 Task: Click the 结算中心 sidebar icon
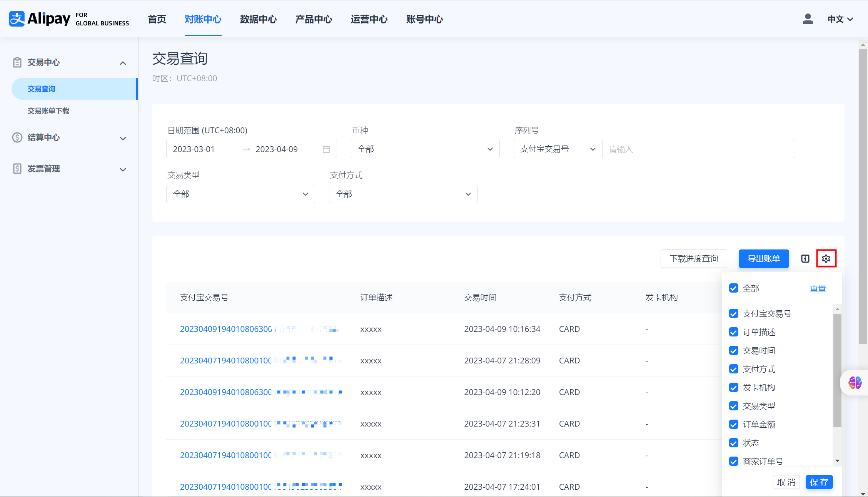click(x=17, y=137)
